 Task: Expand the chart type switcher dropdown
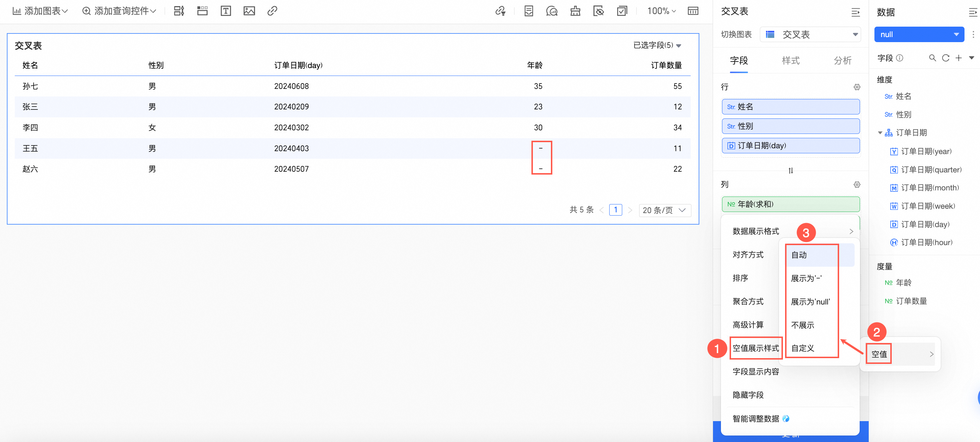[x=810, y=34]
